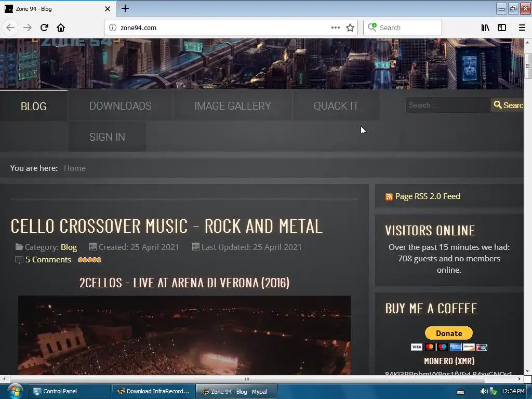
Task: Open the Blog category link
Action: [x=69, y=247]
